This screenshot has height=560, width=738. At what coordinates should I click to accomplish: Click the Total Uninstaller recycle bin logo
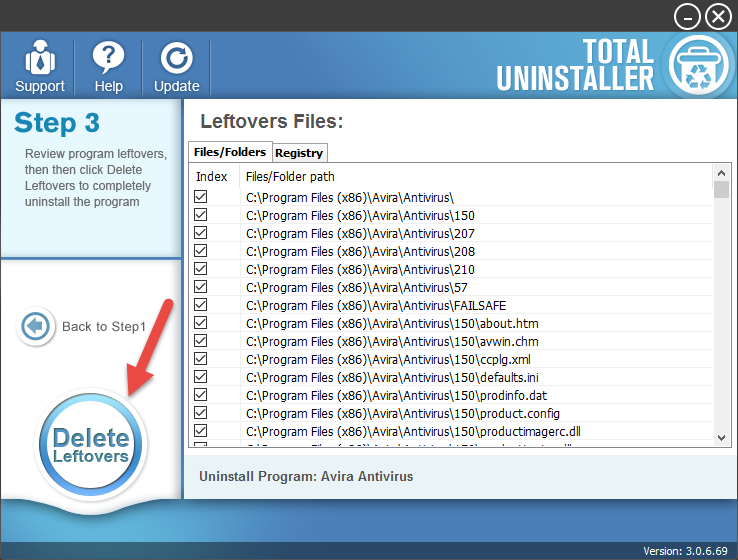[699, 65]
